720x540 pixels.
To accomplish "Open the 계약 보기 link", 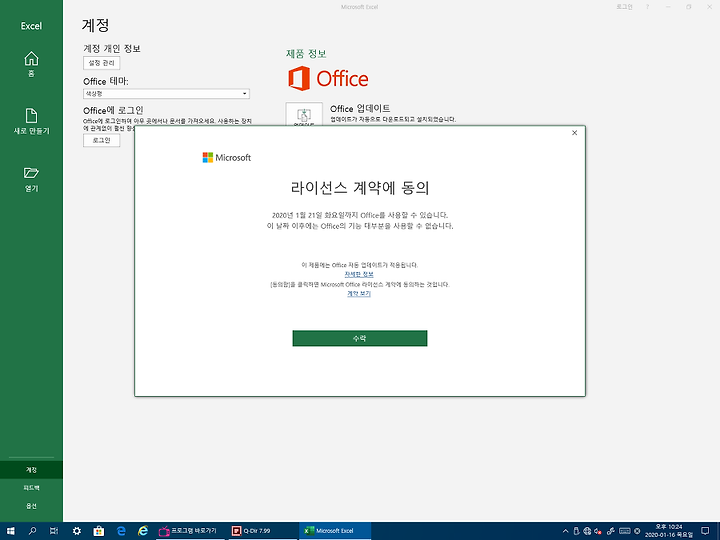I will point(359,293).
